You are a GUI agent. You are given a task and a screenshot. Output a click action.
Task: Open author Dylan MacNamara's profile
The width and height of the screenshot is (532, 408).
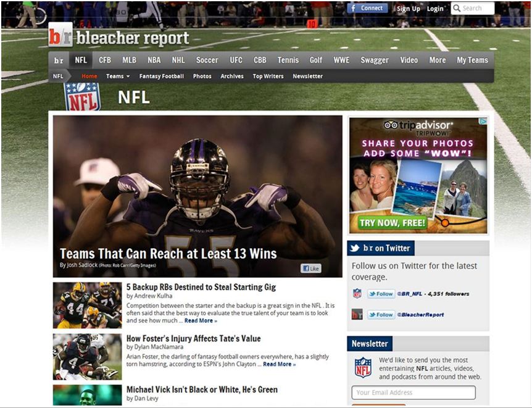pyautogui.click(x=159, y=347)
